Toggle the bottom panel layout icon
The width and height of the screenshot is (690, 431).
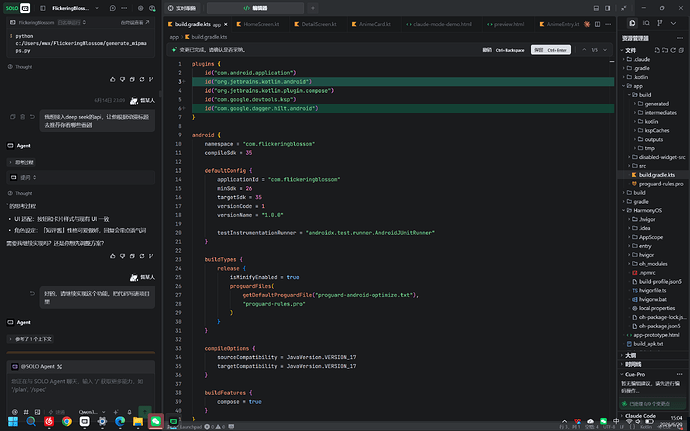click(x=596, y=8)
